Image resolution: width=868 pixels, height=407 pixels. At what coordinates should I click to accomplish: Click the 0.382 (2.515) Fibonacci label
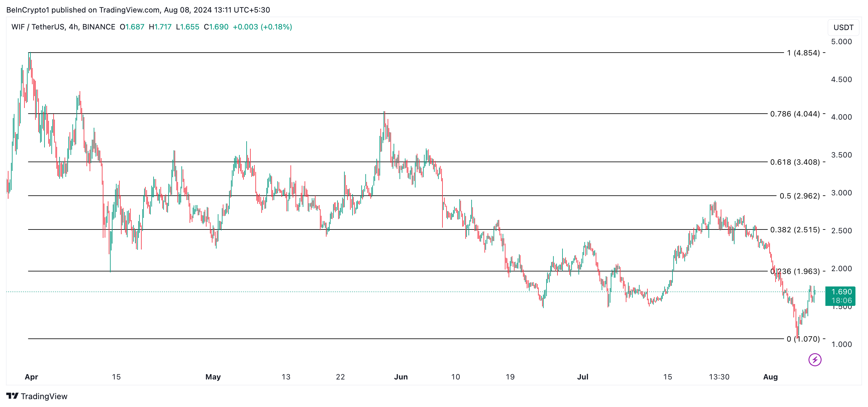coord(795,229)
